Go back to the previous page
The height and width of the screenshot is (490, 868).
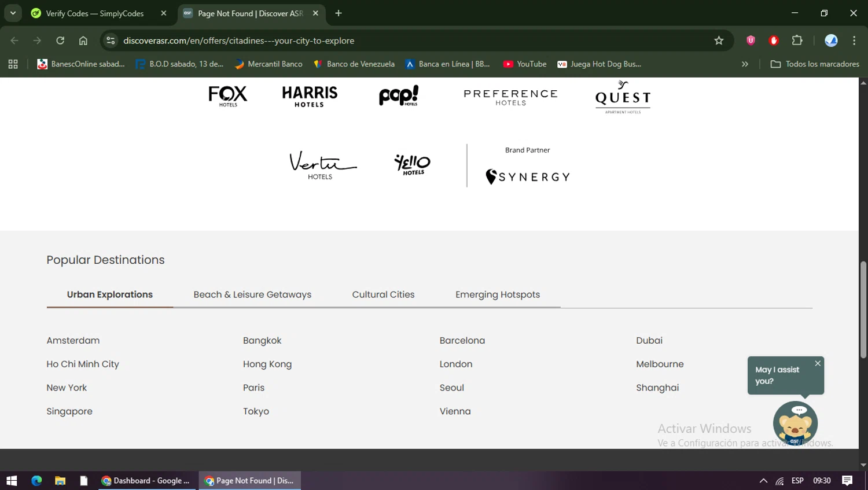(14, 40)
